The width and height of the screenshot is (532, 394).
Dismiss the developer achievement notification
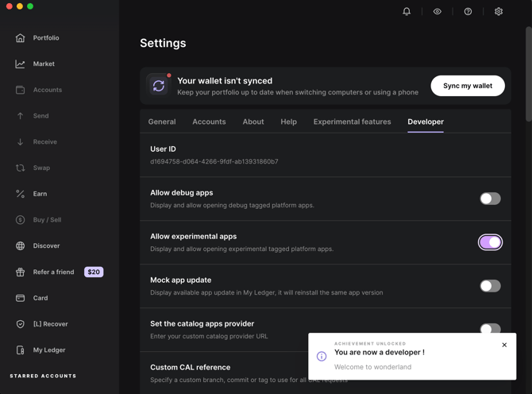(504, 345)
